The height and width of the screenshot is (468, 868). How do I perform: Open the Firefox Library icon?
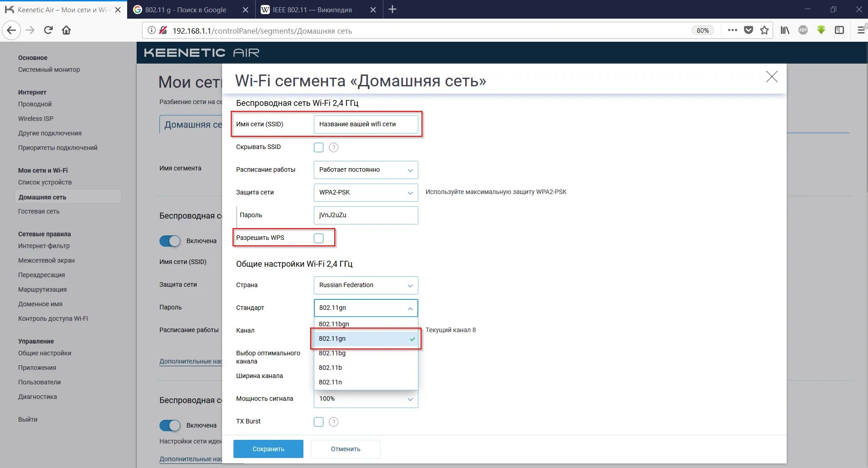784,30
